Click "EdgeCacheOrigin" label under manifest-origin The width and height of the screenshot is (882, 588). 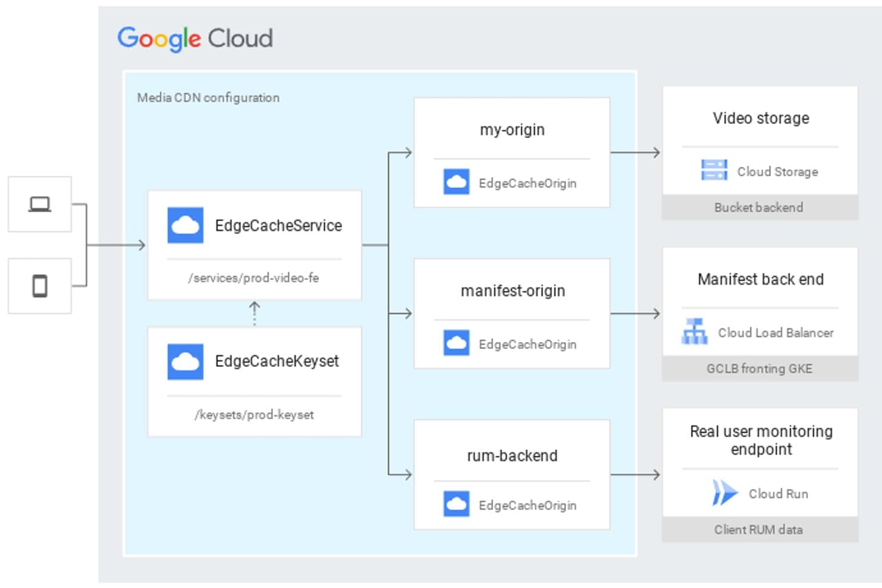(x=528, y=344)
